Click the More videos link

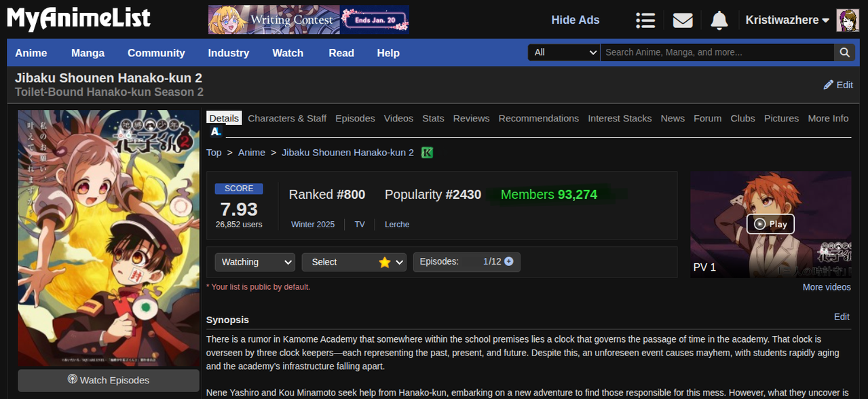coord(827,287)
